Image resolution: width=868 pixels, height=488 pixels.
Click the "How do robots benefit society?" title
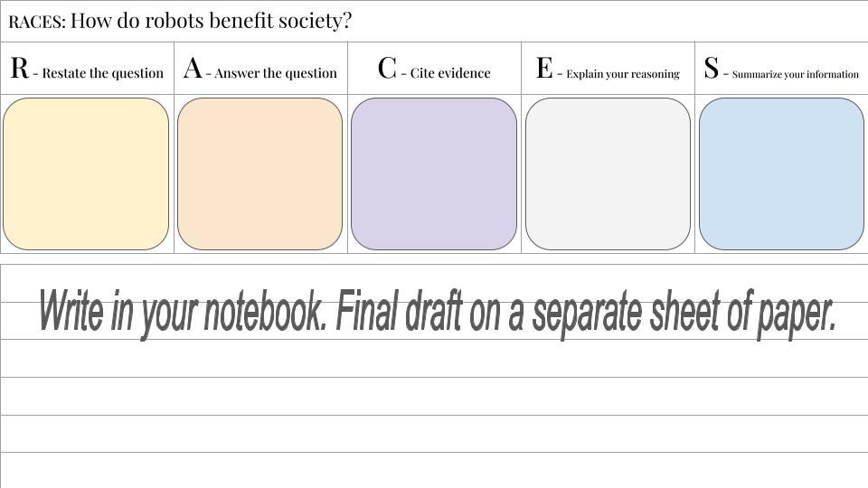pos(211,21)
